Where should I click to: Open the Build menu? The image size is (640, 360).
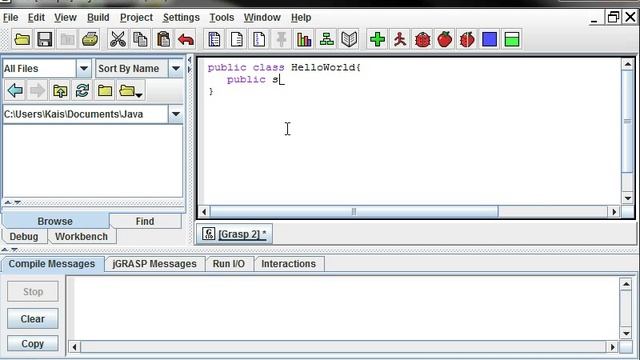coord(98,18)
